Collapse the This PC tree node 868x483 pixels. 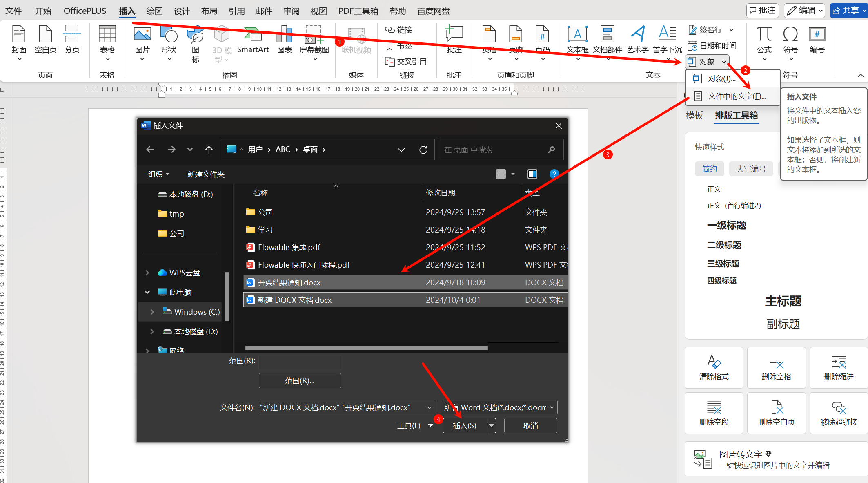(147, 292)
